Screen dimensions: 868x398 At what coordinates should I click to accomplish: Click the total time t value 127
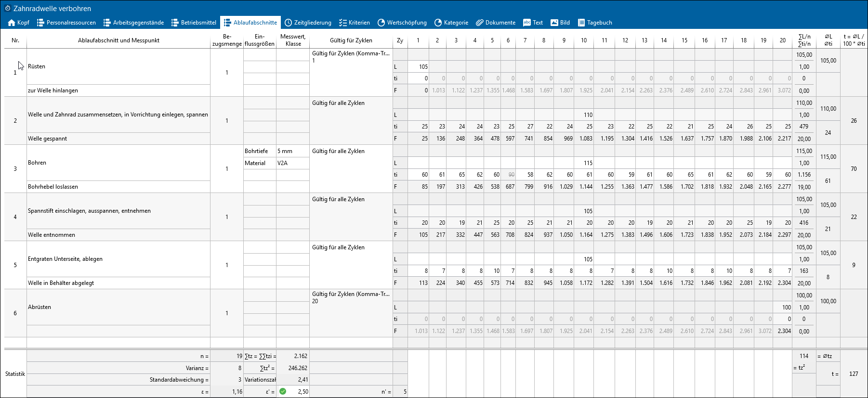pyautogui.click(x=854, y=374)
